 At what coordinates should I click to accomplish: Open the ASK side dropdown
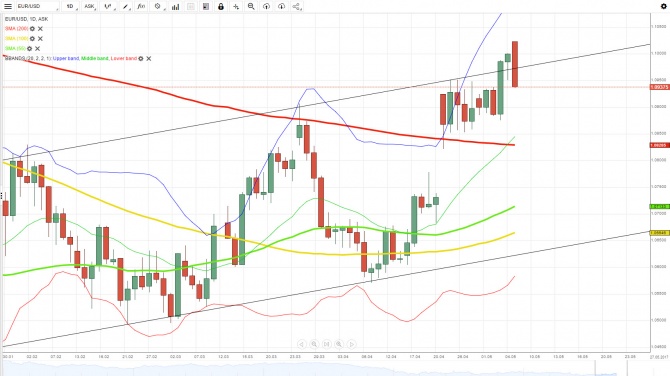89,6
